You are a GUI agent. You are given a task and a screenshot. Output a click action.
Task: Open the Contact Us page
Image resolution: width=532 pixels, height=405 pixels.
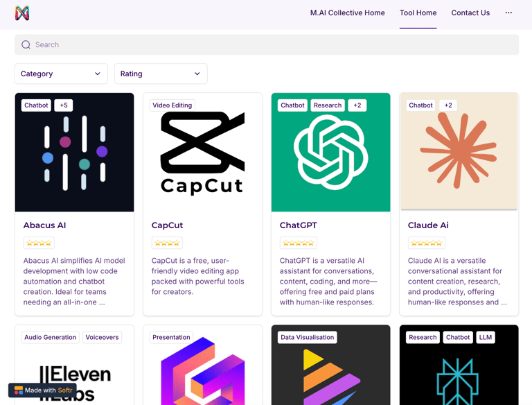tap(470, 13)
